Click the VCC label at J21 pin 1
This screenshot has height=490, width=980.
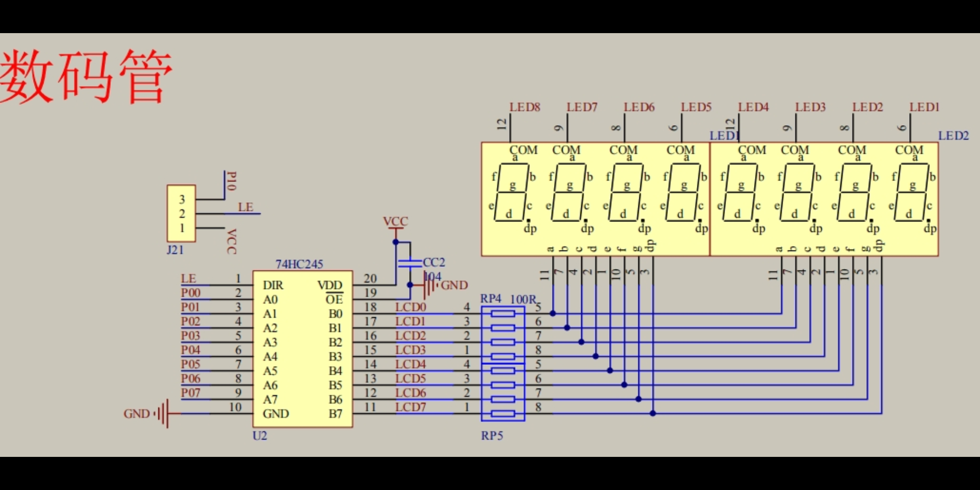[x=231, y=241]
